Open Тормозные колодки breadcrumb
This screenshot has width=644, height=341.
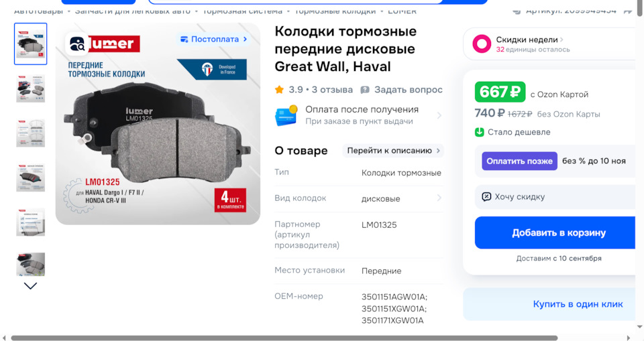[335, 11]
